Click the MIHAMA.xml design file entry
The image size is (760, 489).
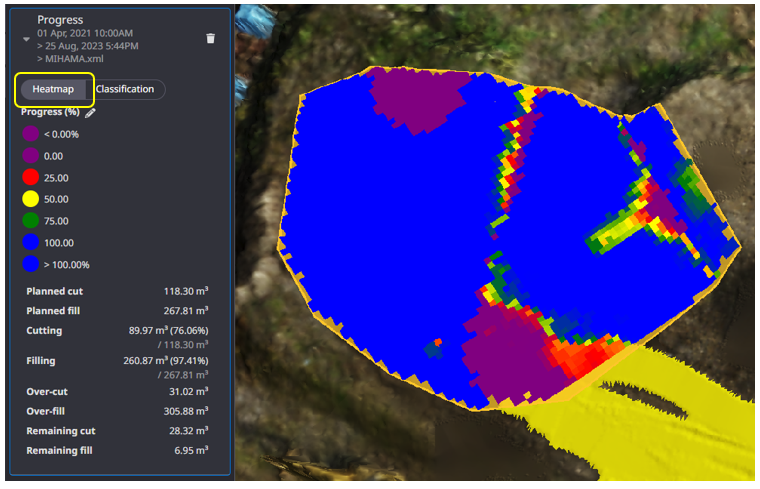pos(70,60)
